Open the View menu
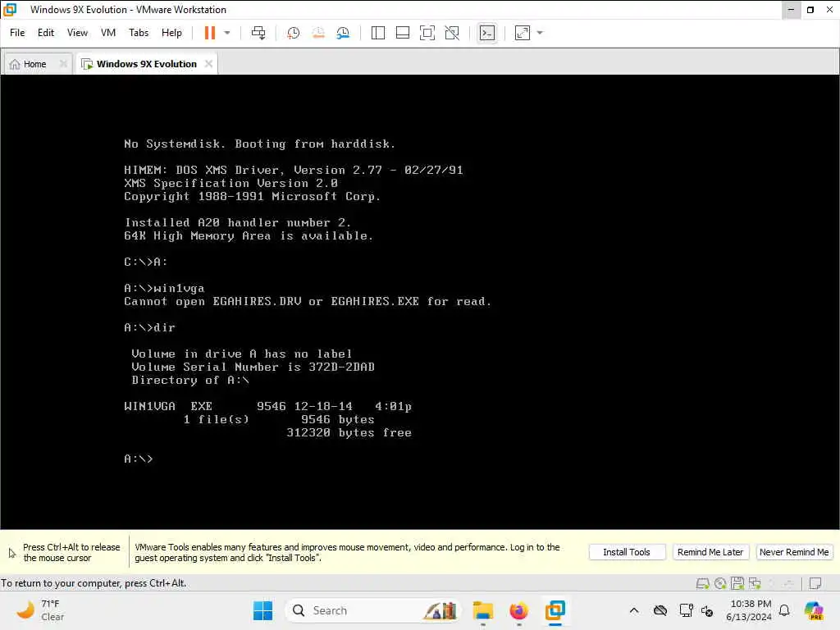Viewport: 840px width, 630px height. (x=77, y=33)
